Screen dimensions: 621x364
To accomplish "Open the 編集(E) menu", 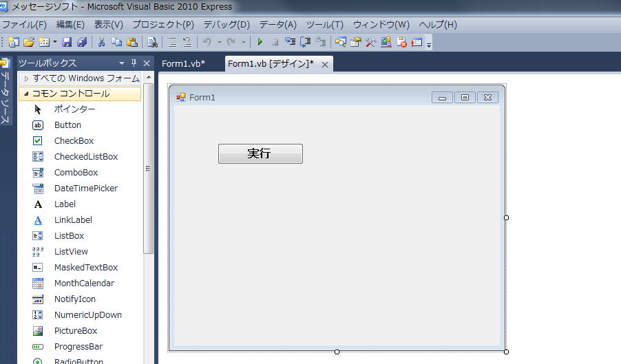I will 70,25.
